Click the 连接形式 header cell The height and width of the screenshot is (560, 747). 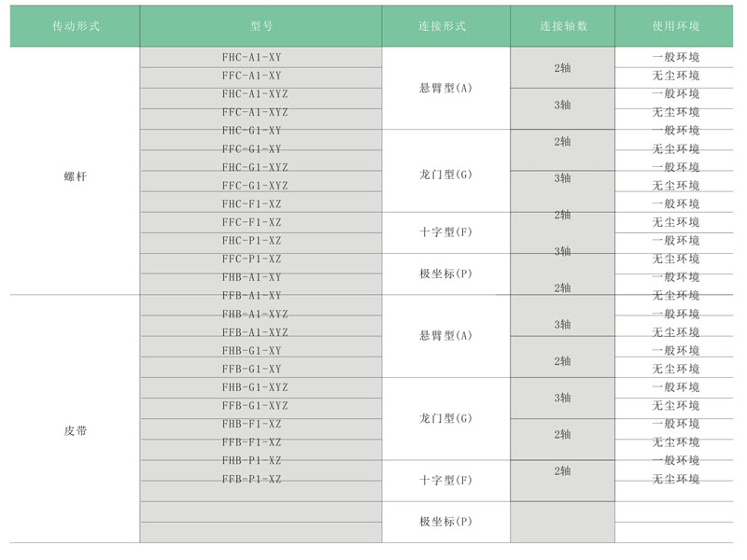(445, 26)
